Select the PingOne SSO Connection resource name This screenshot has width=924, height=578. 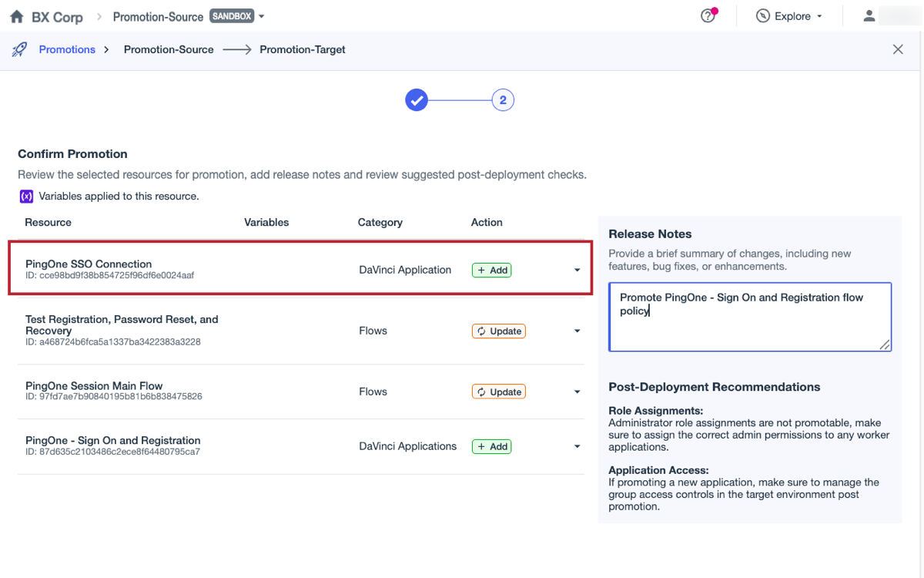89,264
